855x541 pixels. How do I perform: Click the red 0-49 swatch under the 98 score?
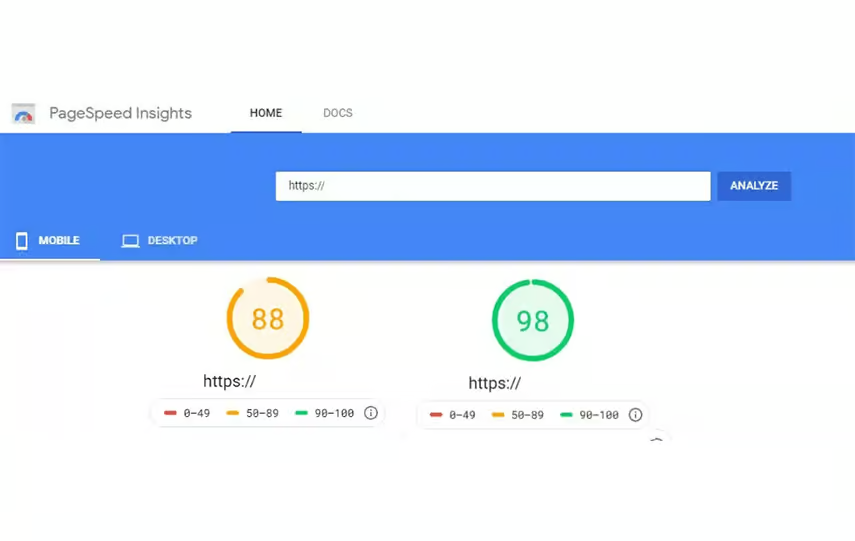click(x=436, y=414)
